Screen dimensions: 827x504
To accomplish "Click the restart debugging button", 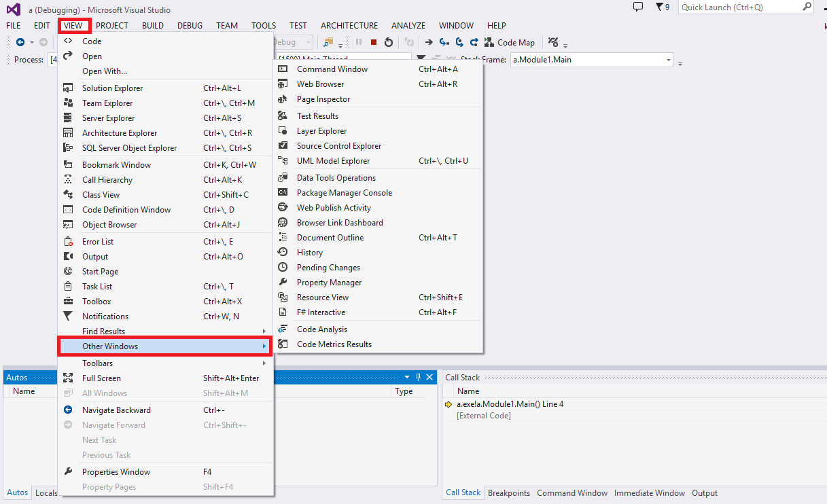I will pos(389,42).
